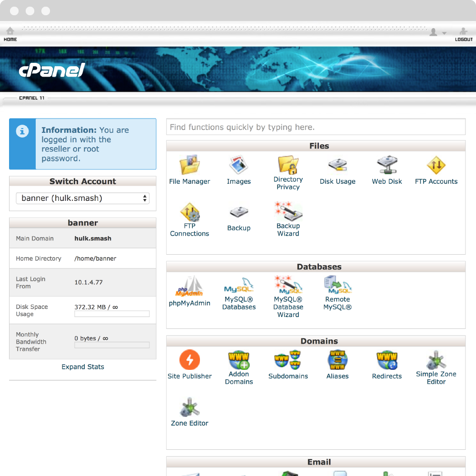
Task: Expand the user profile menu arrow
Action: 444,33
